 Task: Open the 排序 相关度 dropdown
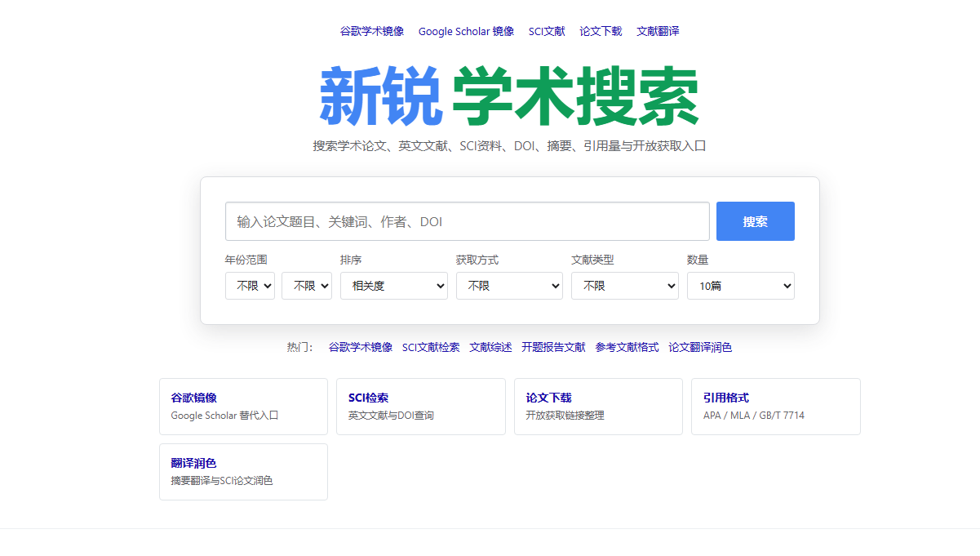click(x=394, y=286)
